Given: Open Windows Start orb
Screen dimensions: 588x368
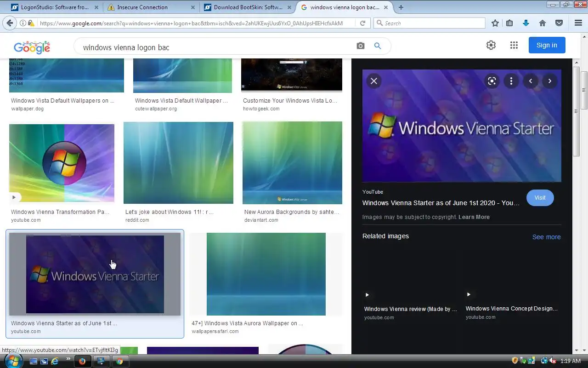Looking at the screenshot, I should click(13, 360).
